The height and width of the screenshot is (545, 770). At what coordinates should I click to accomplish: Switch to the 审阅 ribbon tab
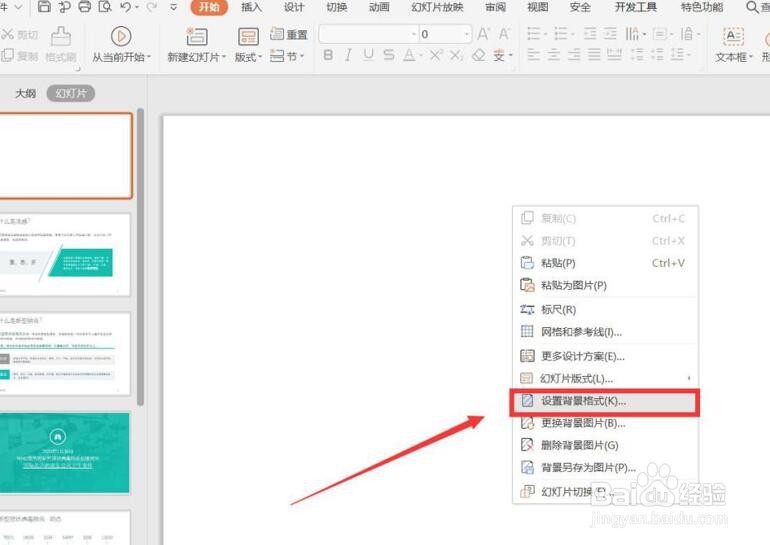click(495, 7)
